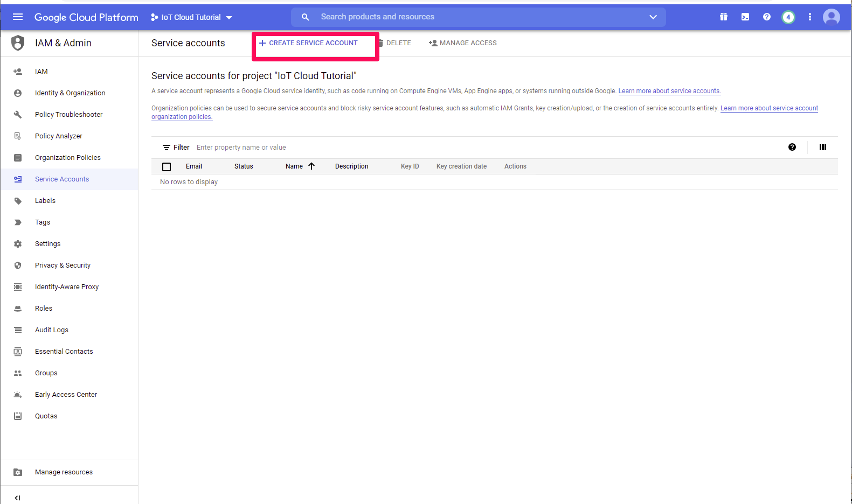Click the Roles hat icon
This screenshot has height=504, width=852.
(18, 309)
